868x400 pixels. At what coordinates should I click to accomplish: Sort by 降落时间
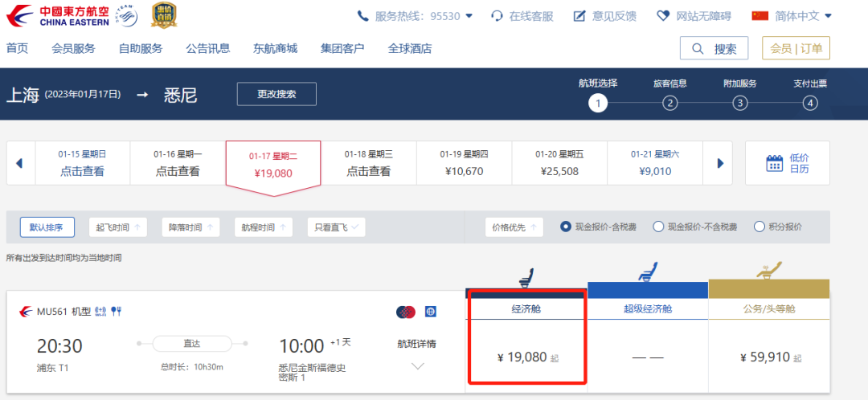point(191,227)
